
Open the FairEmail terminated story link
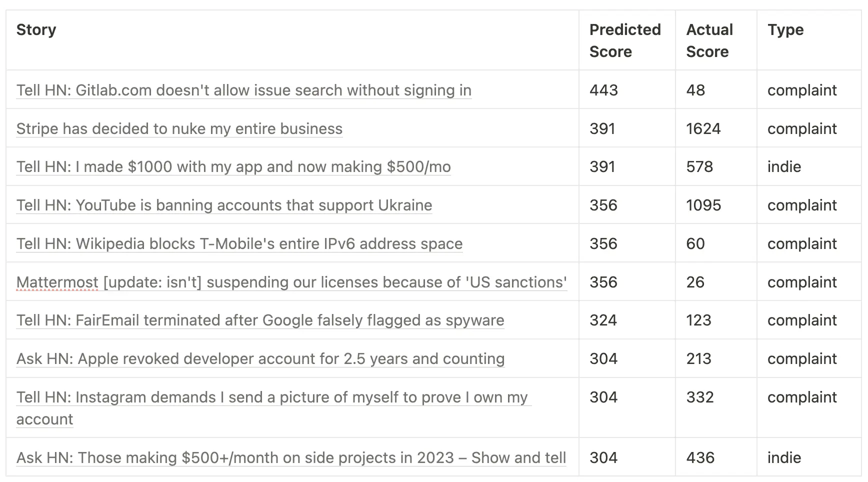pos(260,320)
